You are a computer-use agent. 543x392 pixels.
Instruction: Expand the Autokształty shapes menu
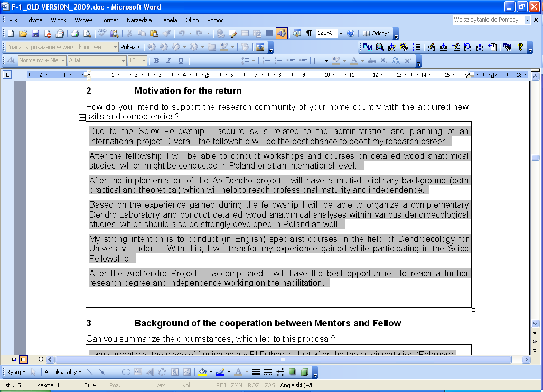pyautogui.click(x=63, y=372)
